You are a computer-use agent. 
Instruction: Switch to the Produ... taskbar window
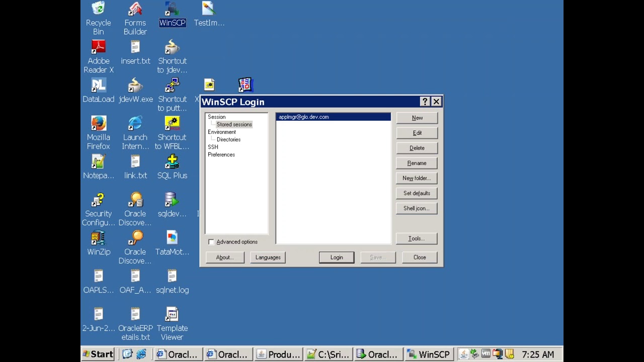278,354
